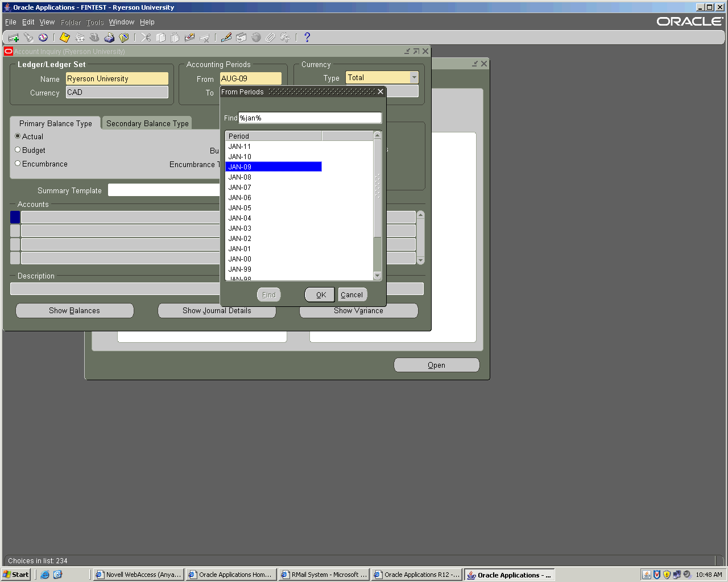Open the View menu
This screenshot has height=582, width=728.
(x=47, y=22)
